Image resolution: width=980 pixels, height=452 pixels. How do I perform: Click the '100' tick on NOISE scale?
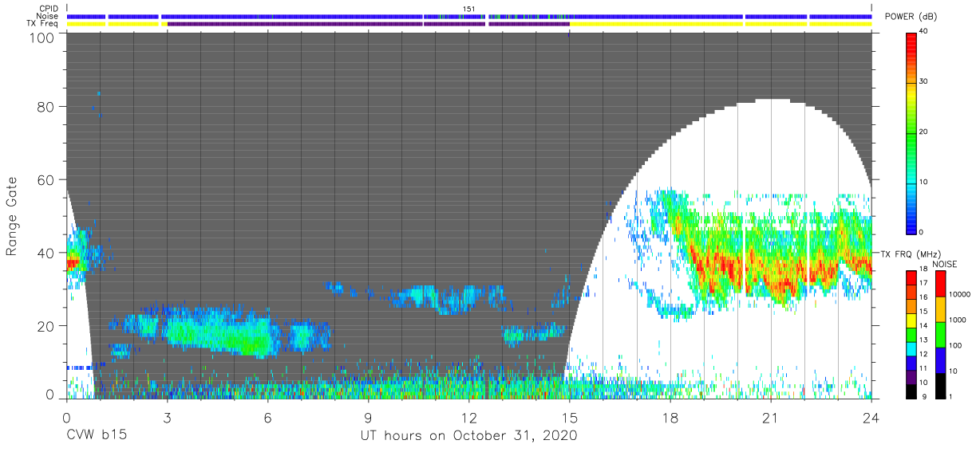coord(956,345)
